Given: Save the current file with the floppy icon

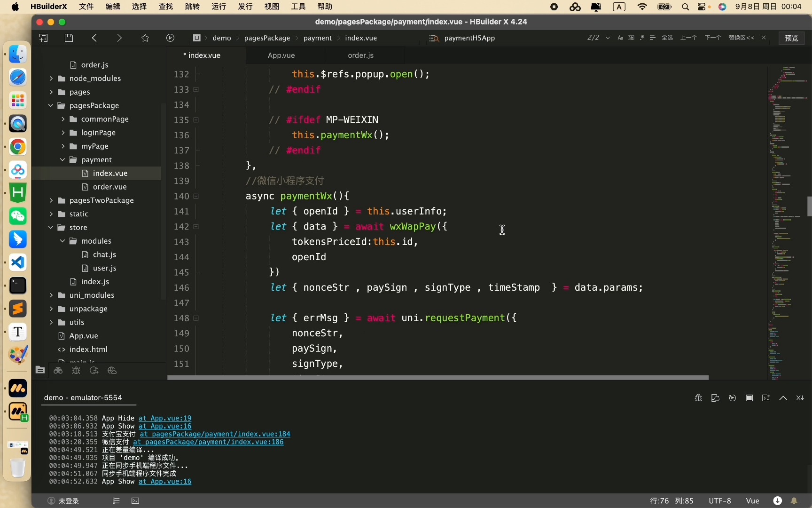Looking at the screenshot, I should (69, 38).
